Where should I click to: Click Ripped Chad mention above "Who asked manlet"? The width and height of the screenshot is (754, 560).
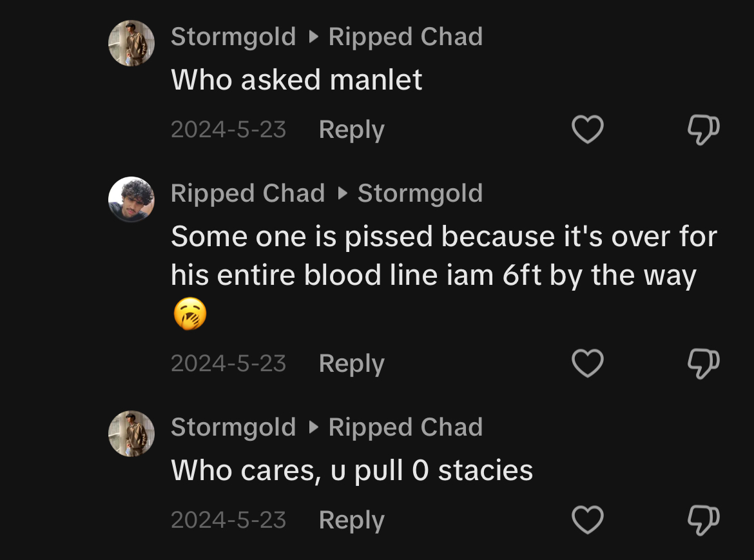point(405,37)
